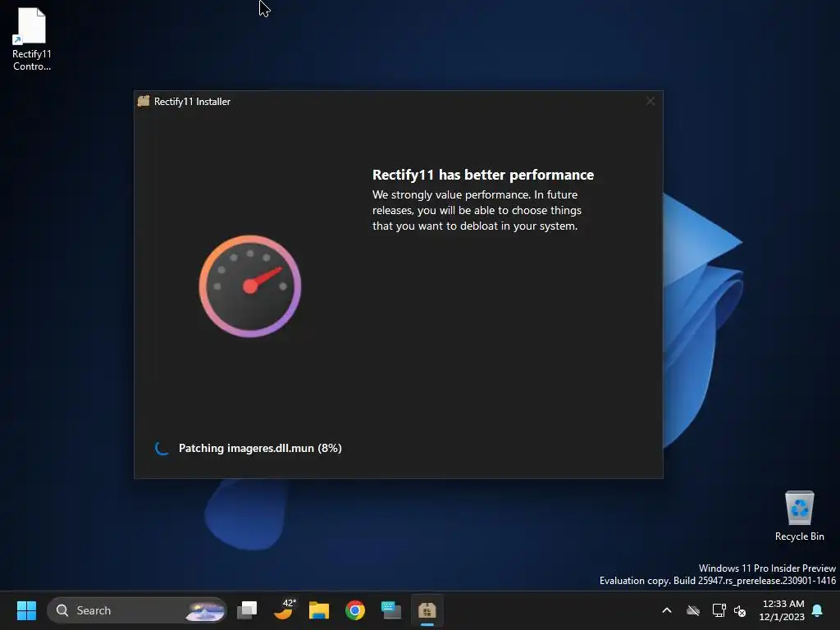The height and width of the screenshot is (630, 840).
Task: Open the Recycle Bin on desktop
Action: (x=799, y=516)
